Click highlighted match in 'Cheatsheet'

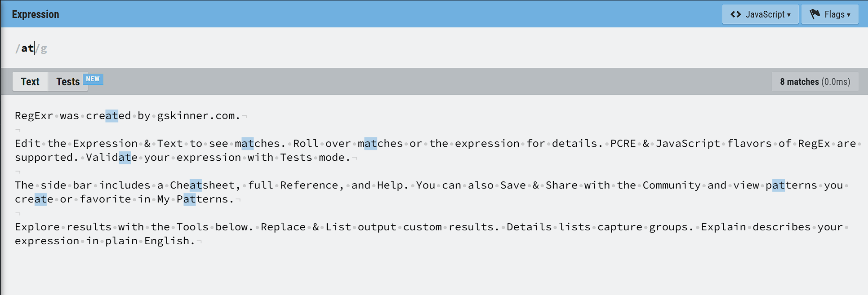[196, 185]
